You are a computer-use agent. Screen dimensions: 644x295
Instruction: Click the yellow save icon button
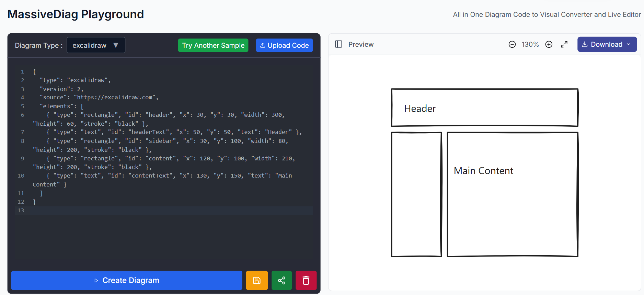(256, 281)
